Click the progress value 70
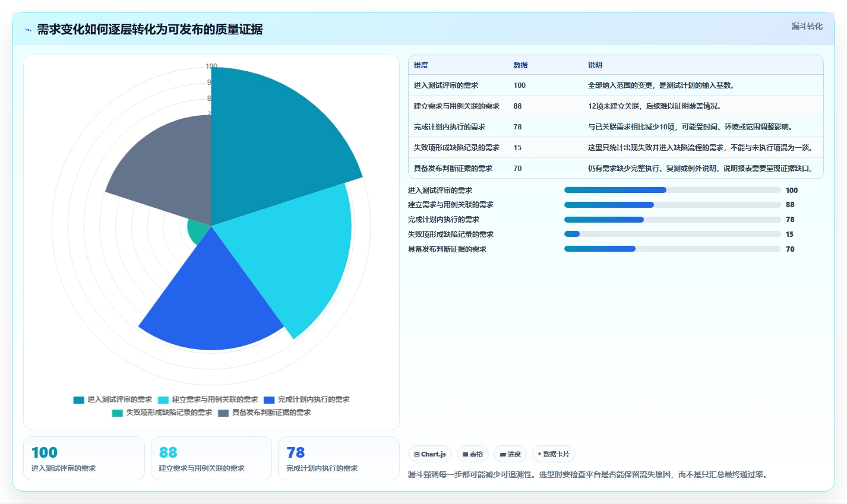Screen dimensions: 847x504 pyautogui.click(x=790, y=249)
